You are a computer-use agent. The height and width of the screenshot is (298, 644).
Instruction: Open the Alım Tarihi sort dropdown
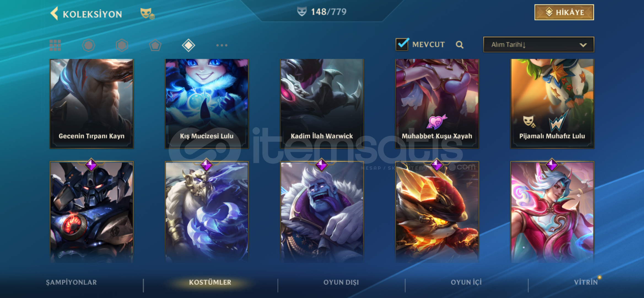(538, 45)
